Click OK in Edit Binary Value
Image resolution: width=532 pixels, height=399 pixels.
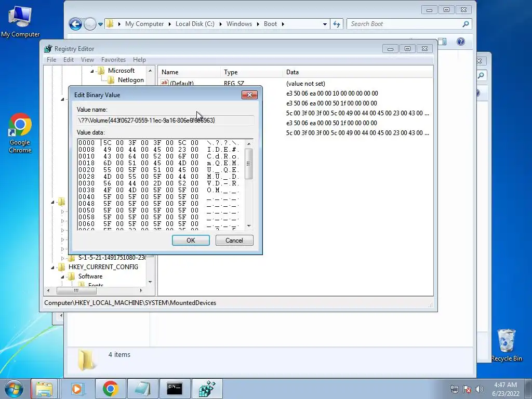click(191, 240)
